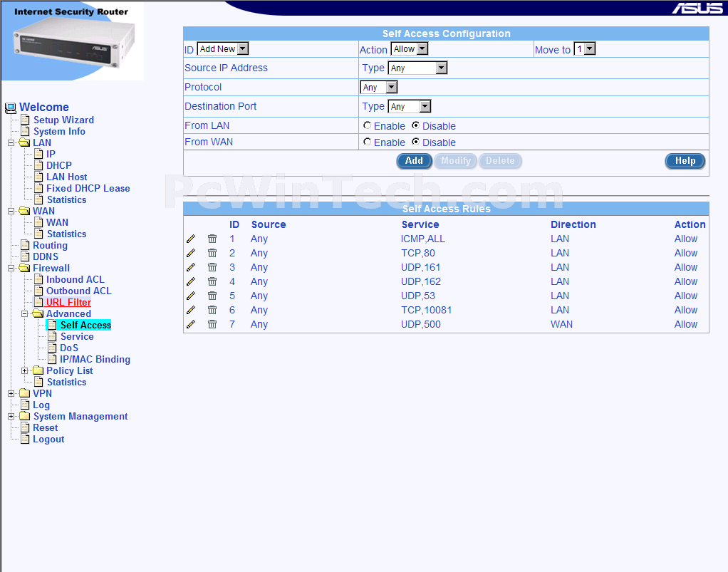Click the Welcome computer icon

point(10,108)
